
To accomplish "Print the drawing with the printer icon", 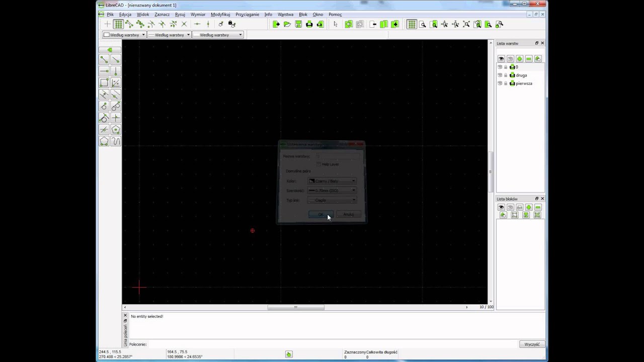I will [309, 24].
